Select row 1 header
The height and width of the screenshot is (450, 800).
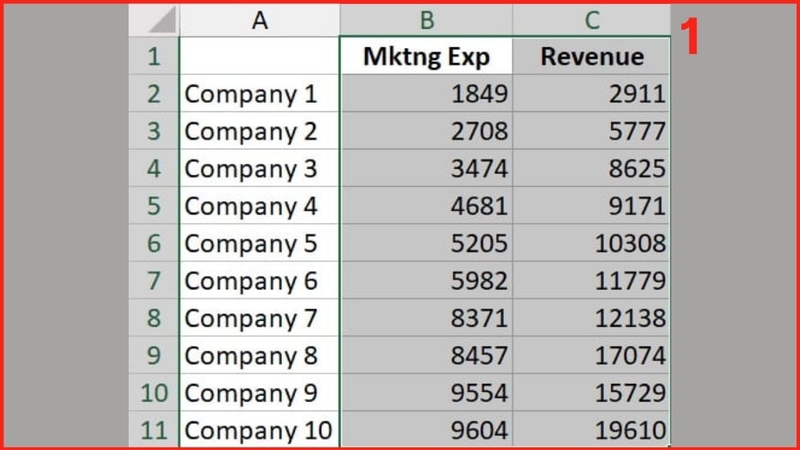point(154,56)
